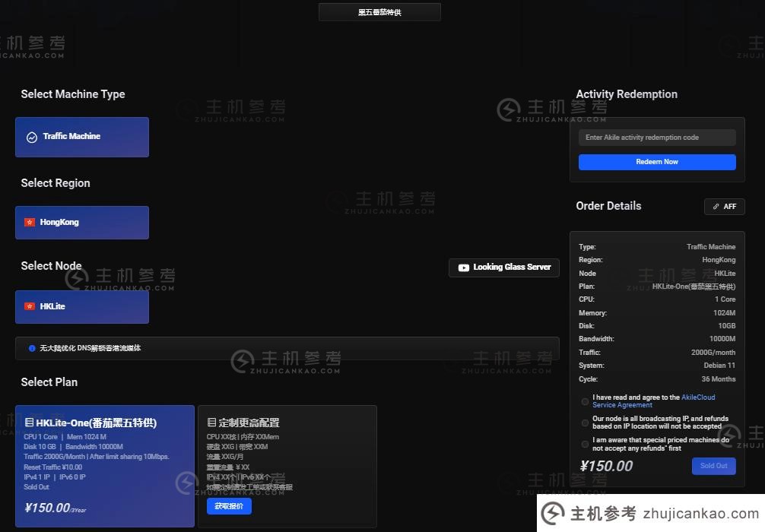Click the '10000M' bandwidth value in Order Details
This screenshot has height=532, width=765.
click(722, 339)
